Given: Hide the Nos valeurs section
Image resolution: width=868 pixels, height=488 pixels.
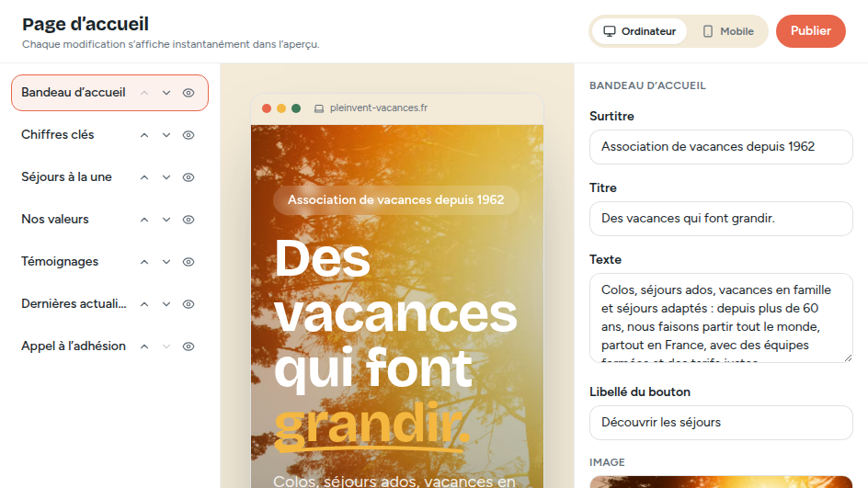Looking at the screenshot, I should [x=188, y=220].
